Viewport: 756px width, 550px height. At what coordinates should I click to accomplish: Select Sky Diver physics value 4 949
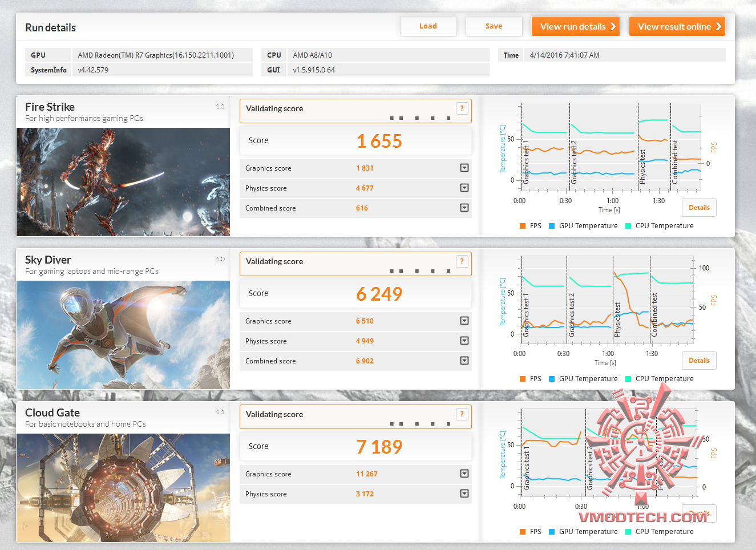(365, 341)
